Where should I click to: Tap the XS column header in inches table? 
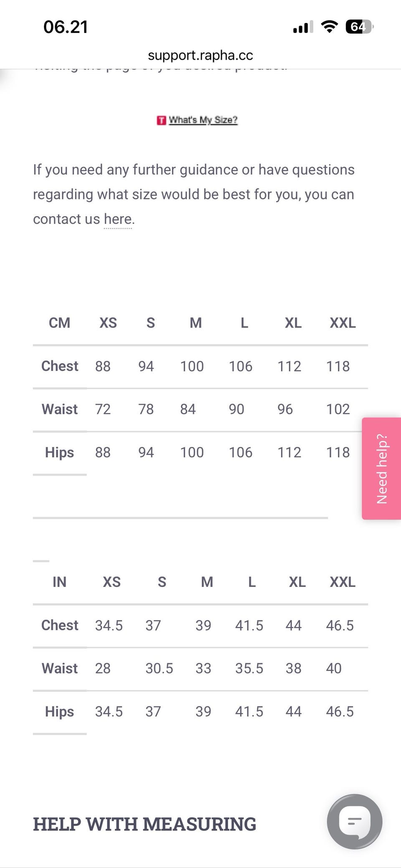point(112,582)
